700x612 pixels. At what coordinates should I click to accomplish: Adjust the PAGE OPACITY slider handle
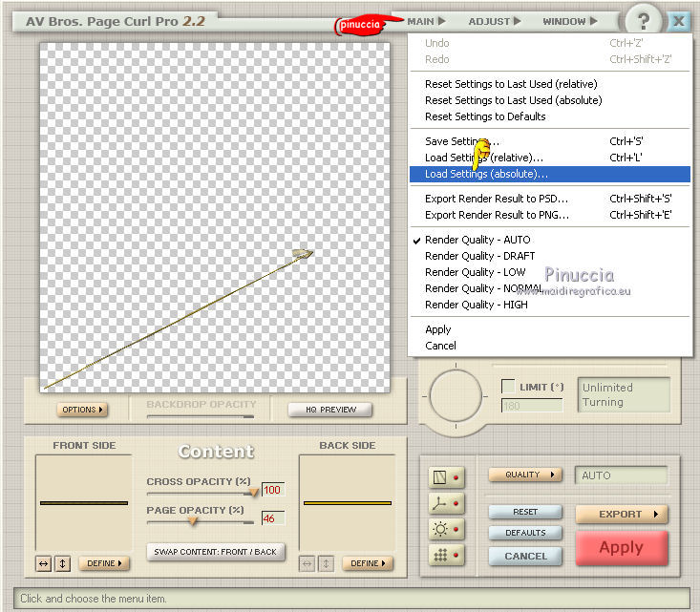[193, 521]
